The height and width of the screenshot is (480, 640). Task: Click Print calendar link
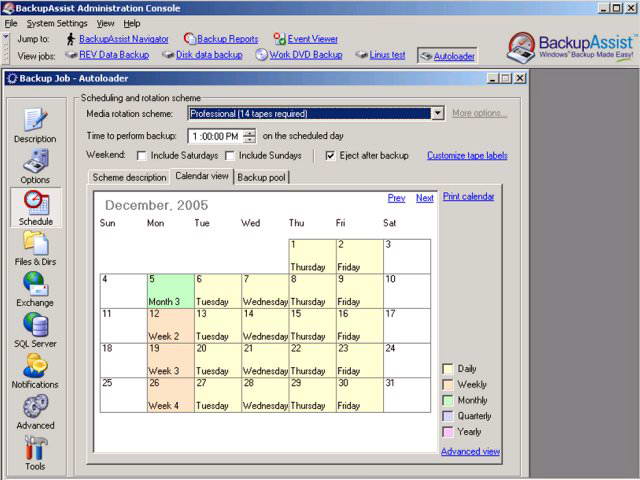(x=468, y=196)
